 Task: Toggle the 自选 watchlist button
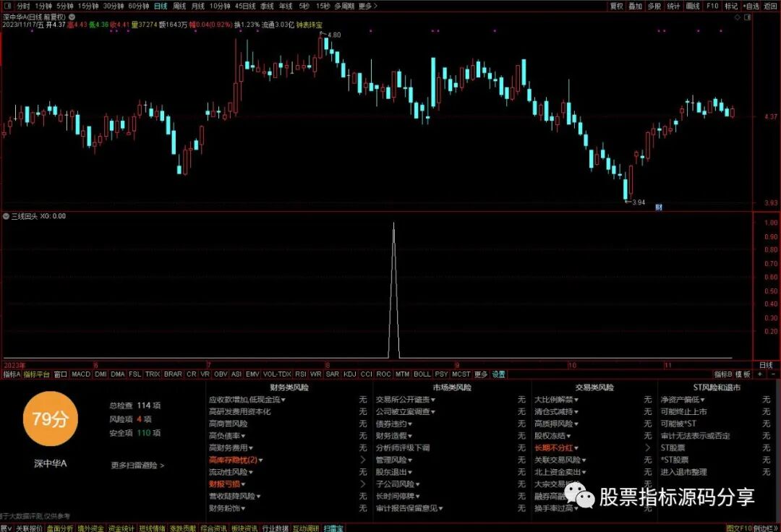751,6
